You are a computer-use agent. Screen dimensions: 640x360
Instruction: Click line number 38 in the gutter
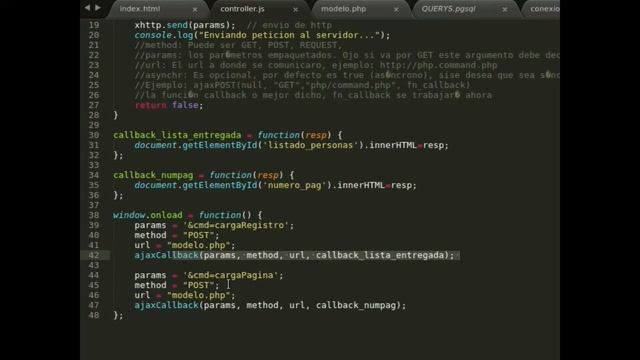click(94, 215)
